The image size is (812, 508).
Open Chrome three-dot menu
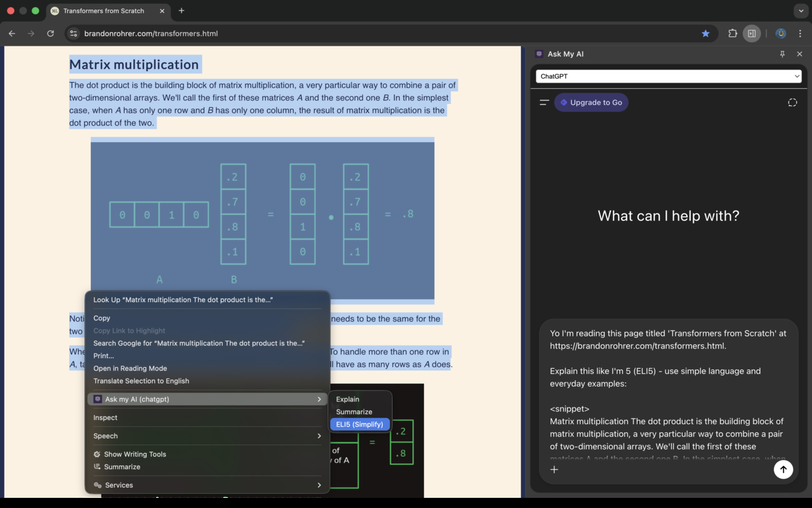coord(800,34)
